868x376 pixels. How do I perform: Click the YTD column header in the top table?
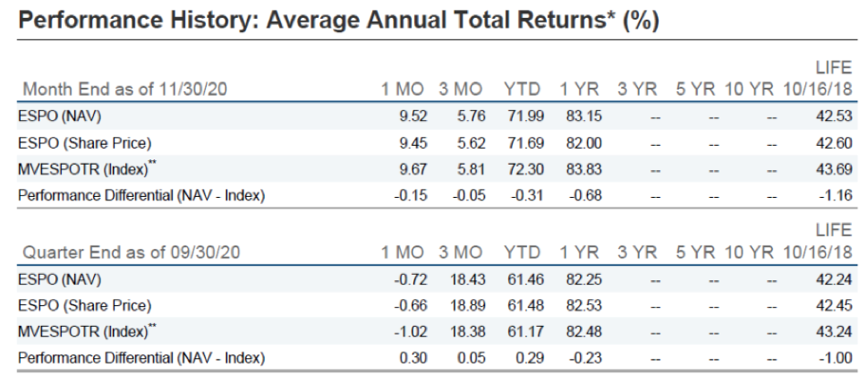[x=520, y=90]
